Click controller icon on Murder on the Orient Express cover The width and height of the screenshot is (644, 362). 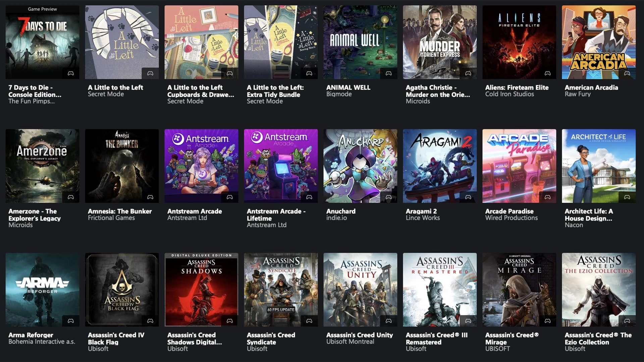click(x=468, y=73)
